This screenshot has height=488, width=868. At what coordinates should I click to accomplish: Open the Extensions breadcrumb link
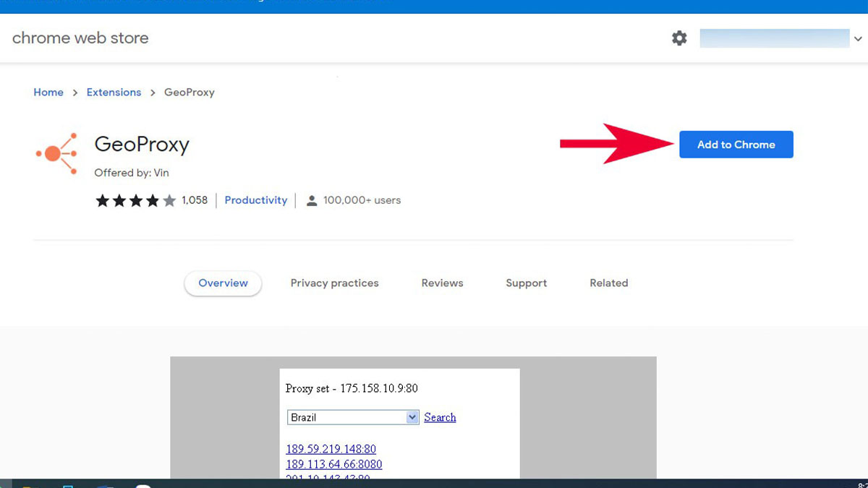coord(114,93)
